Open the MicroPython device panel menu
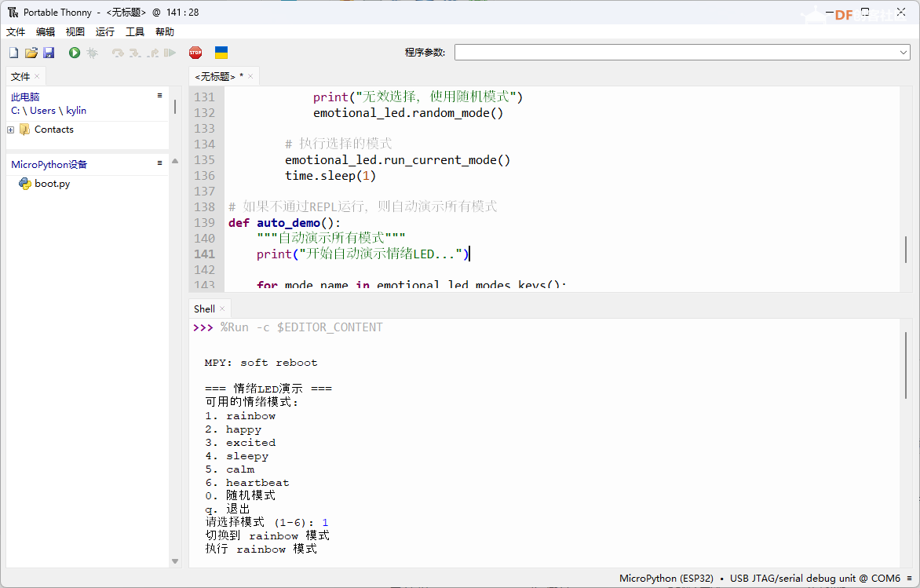This screenshot has width=920, height=588. (x=159, y=163)
